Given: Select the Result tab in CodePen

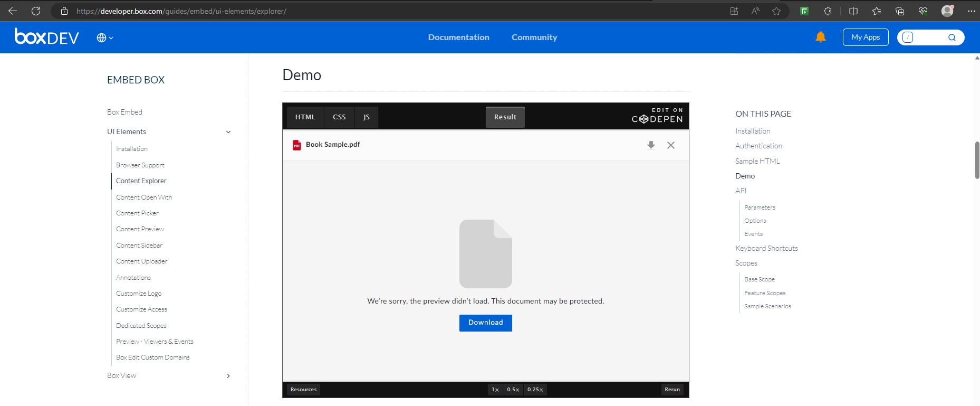Looking at the screenshot, I should pos(505,117).
